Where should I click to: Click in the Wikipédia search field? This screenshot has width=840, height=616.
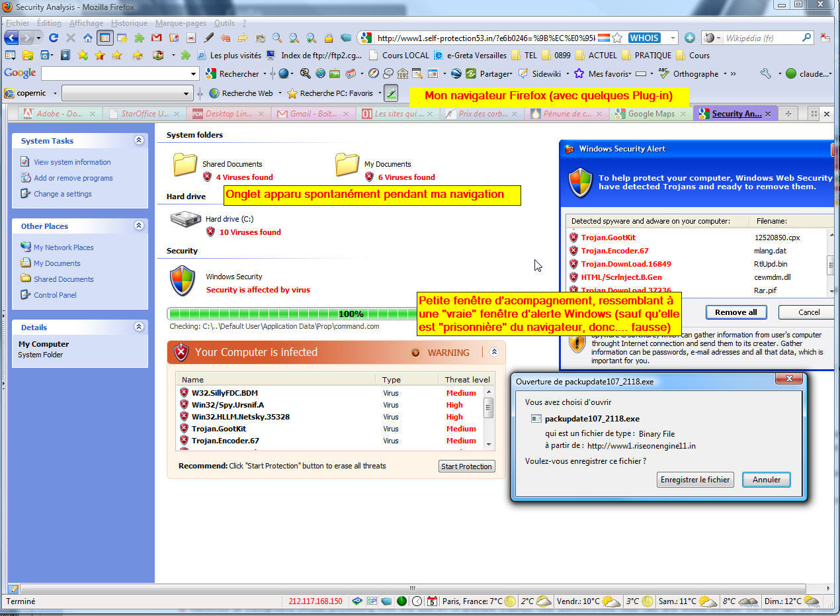(x=761, y=38)
